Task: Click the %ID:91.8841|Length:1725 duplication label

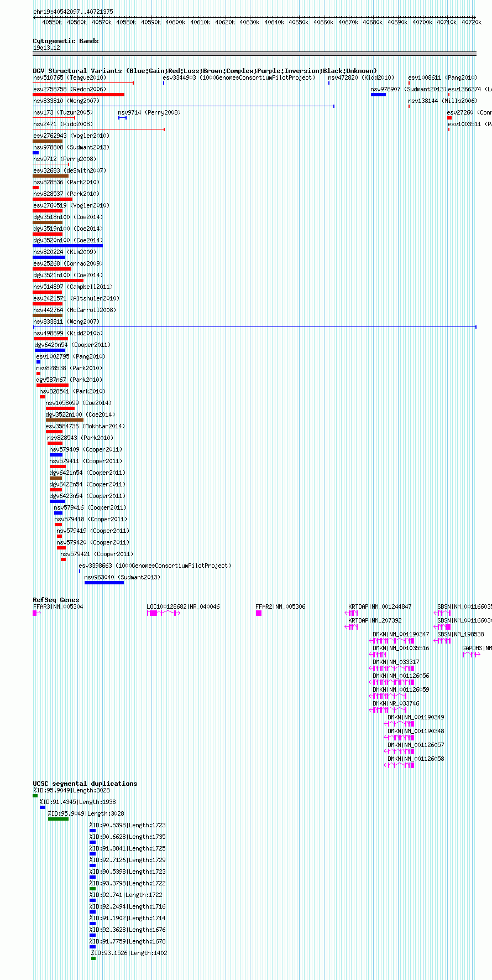Action: pos(128,848)
